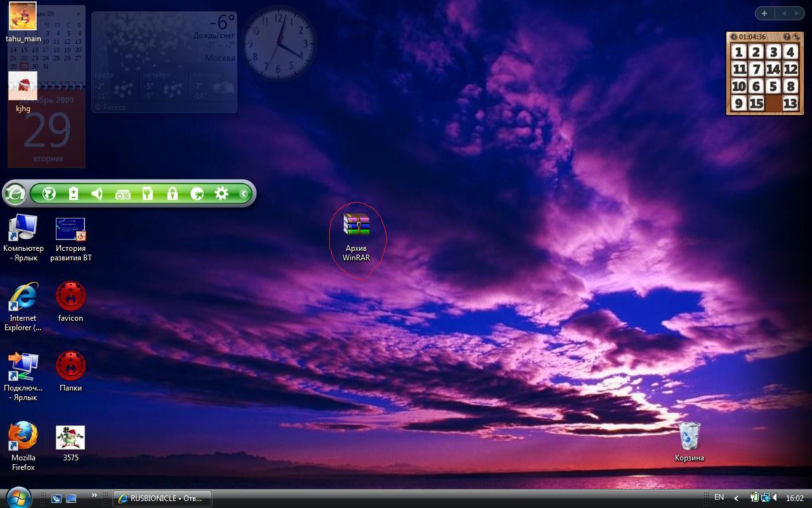This screenshot has width=812, height=508.
Task: Click the speaker icon on the green toolbar
Action: [x=97, y=194]
